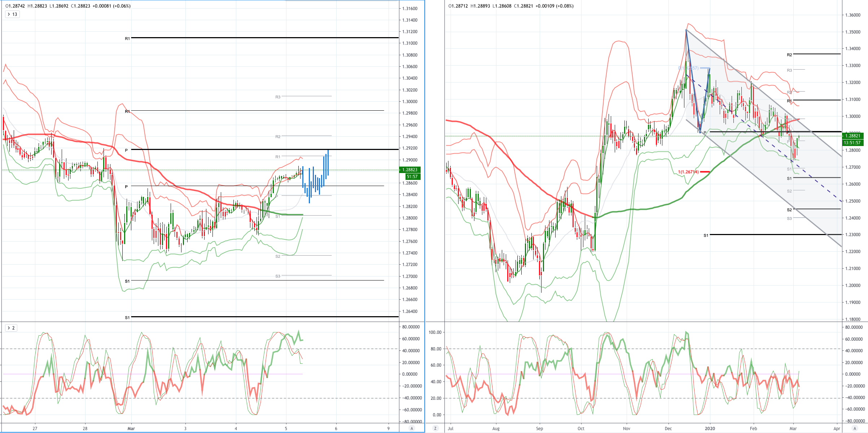Click bar countdown 51:57 on left scale
Viewport: 868px width, 433px height.
tap(412, 177)
